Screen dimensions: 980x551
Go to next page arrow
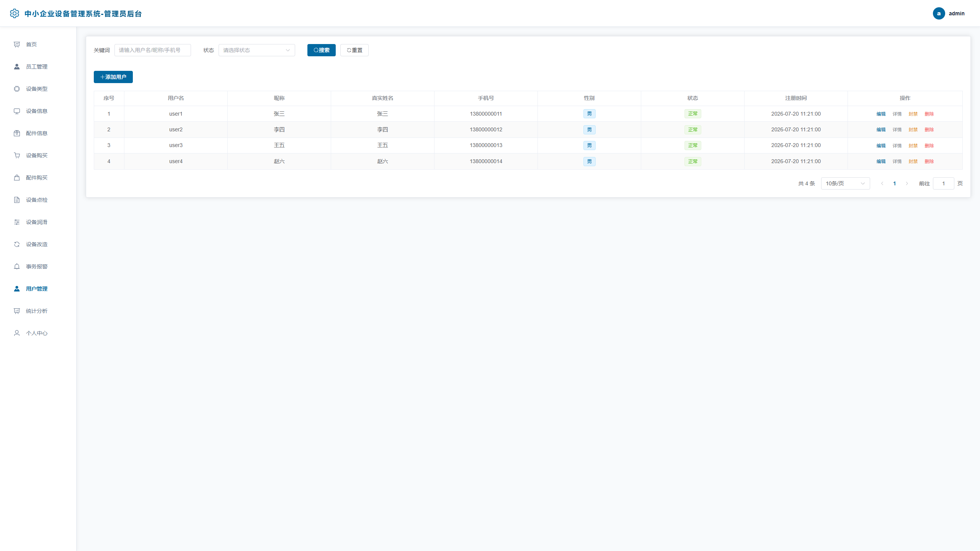coord(907,183)
